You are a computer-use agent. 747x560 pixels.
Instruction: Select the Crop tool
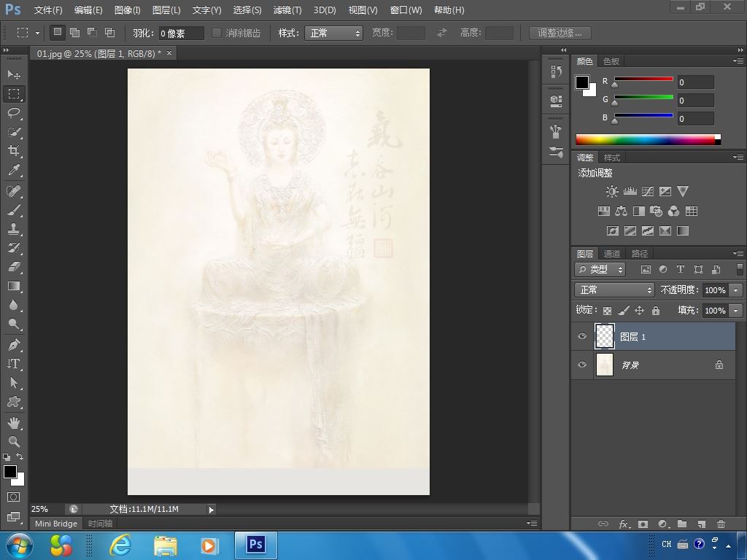coord(14,151)
